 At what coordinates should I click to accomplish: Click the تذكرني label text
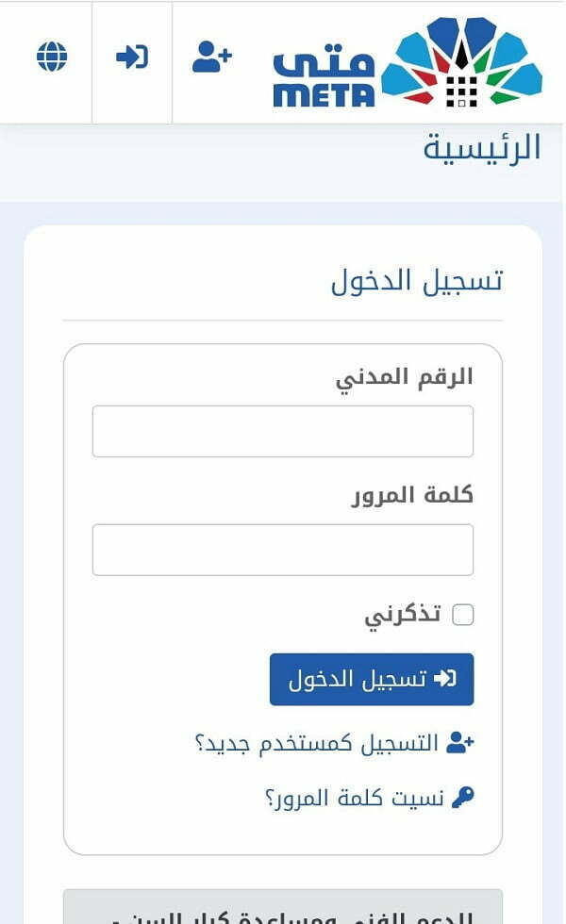[x=403, y=615]
